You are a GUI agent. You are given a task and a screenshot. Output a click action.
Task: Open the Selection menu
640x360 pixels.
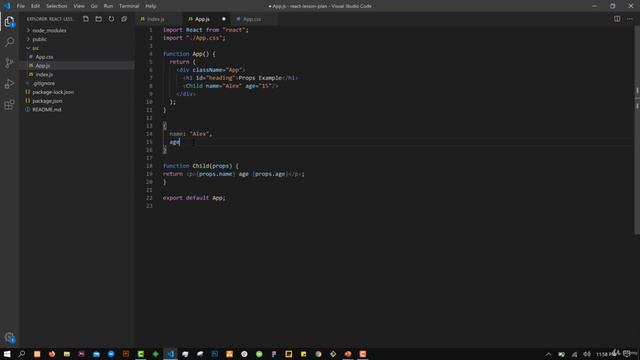pos(56,6)
